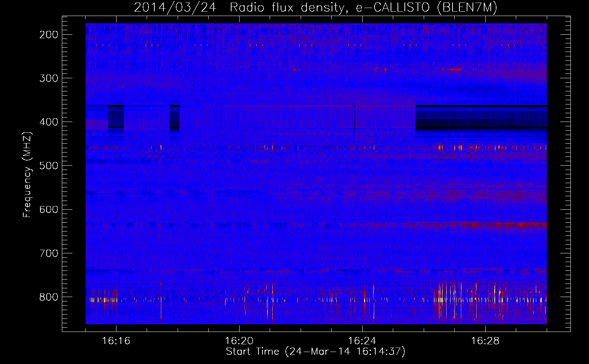Click the 16:16 time tick label
Image resolution: width=589 pixels, height=364 pixels.
pos(116,341)
